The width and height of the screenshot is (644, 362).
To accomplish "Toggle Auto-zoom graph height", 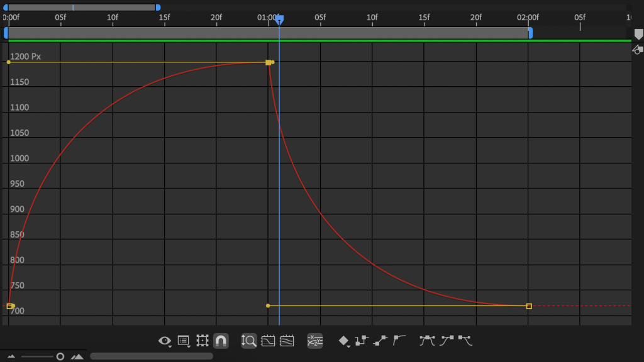I will [x=249, y=341].
